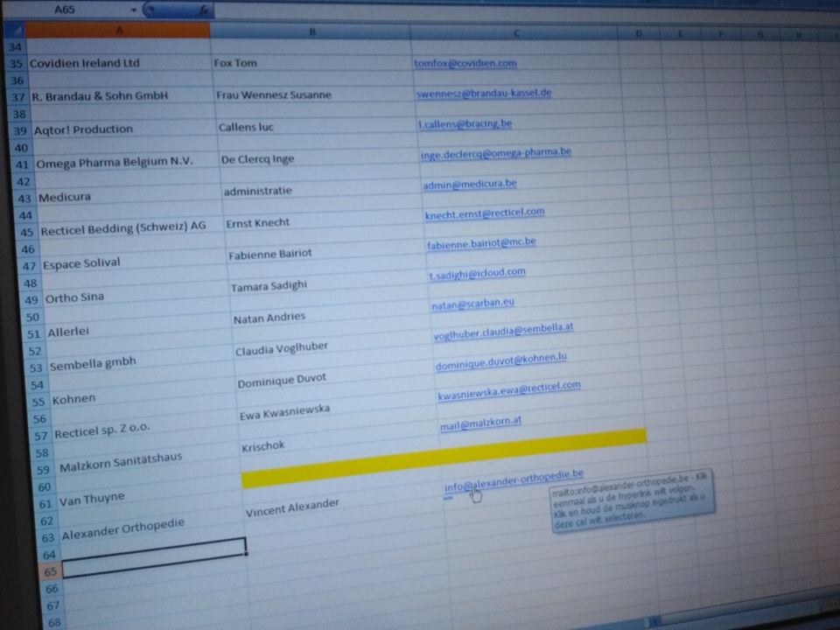This screenshot has height=630, width=840.
Task: Open the mail@malzkorn.at link
Action: [480, 423]
